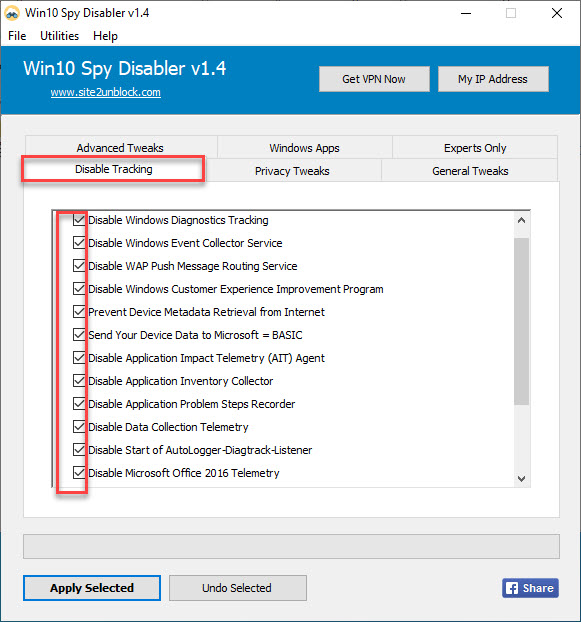Uncheck Disable Microsoft Office 2016 Telemetry
The image size is (581, 622).
click(x=79, y=473)
